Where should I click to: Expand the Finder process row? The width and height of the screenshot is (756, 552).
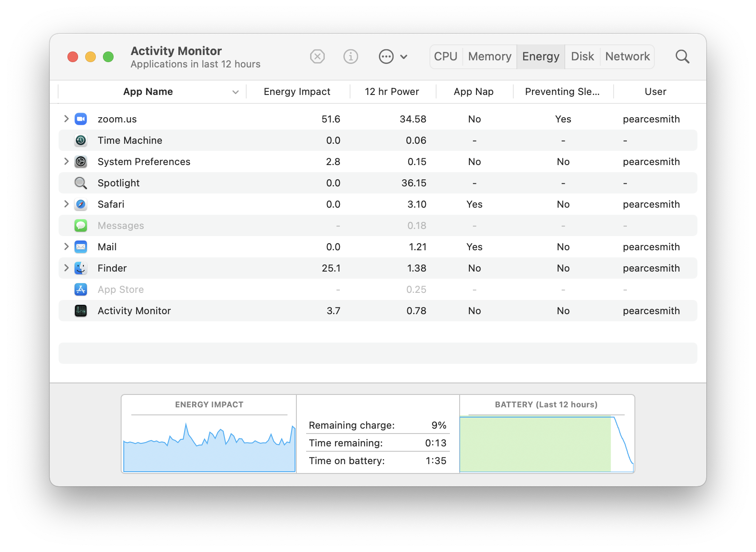coord(66,268)
